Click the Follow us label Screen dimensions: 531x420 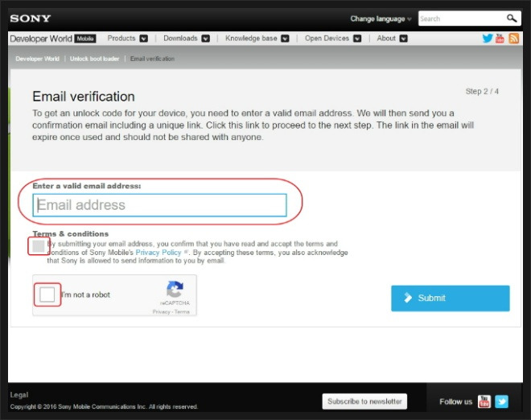coord(455,401)
